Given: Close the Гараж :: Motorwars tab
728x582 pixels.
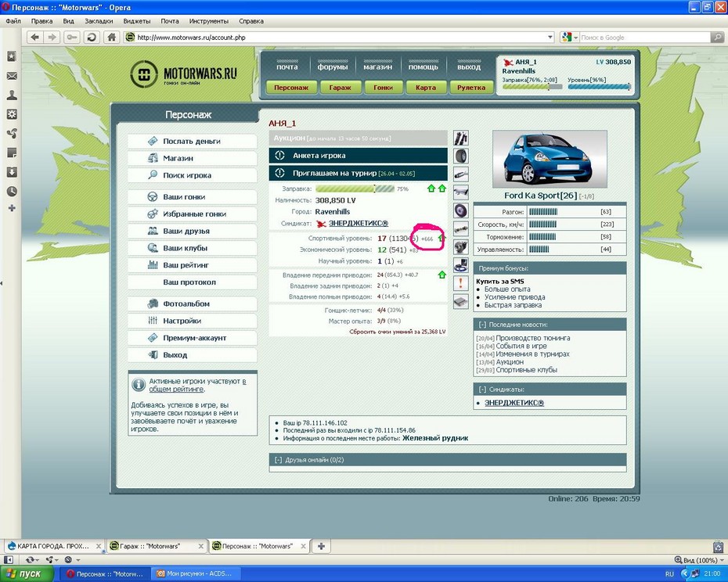Looking at the screenshot, I should [x=201, y=546].
